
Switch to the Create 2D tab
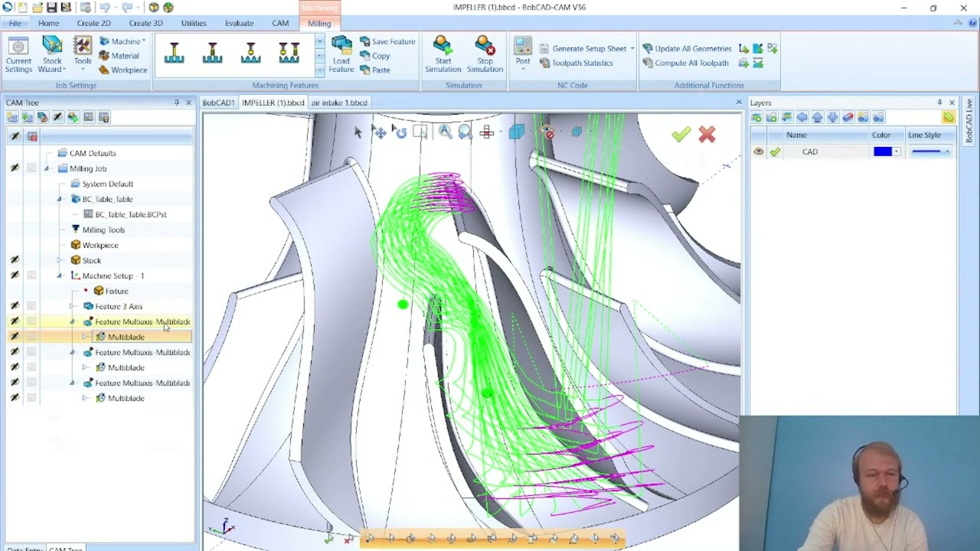click(93, 23)
